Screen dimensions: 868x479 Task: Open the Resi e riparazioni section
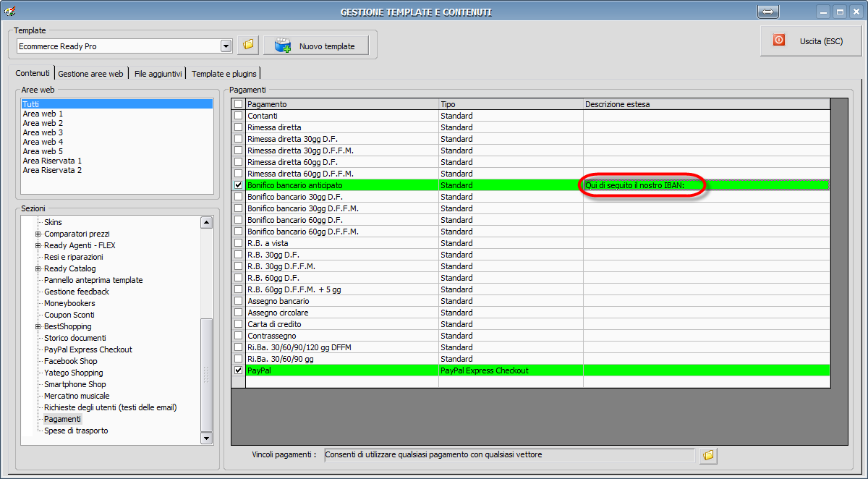coord(74,257)
